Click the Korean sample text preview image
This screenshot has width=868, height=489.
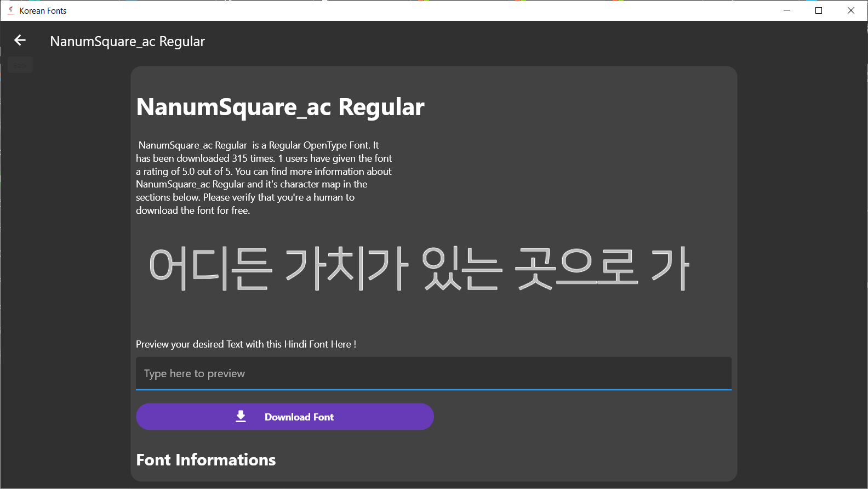pos(419,269)
